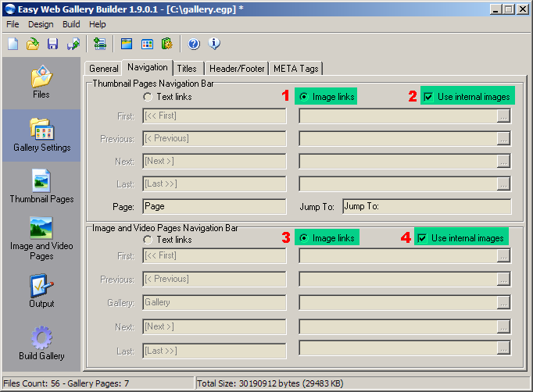Click Thumbnail '[Next >]' text field
The width and height of the screenshot is (533, 392).
214,162
